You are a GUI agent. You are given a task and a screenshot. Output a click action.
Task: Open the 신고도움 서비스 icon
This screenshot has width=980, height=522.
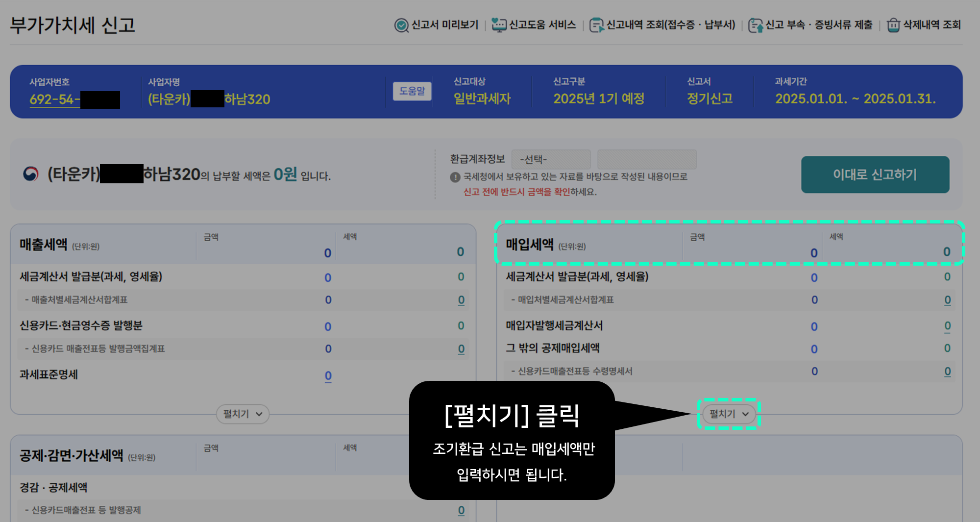tap(498, 25)
